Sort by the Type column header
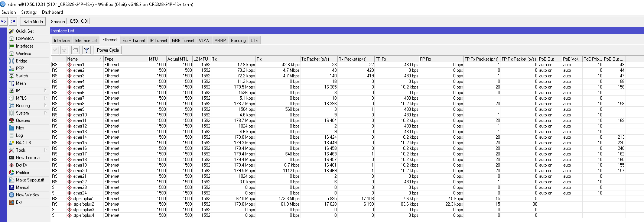The image size is (644, 222). pos(126,59)
